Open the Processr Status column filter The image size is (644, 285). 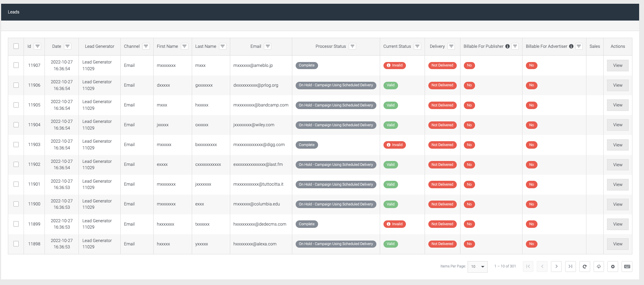[x=352, y=46]
